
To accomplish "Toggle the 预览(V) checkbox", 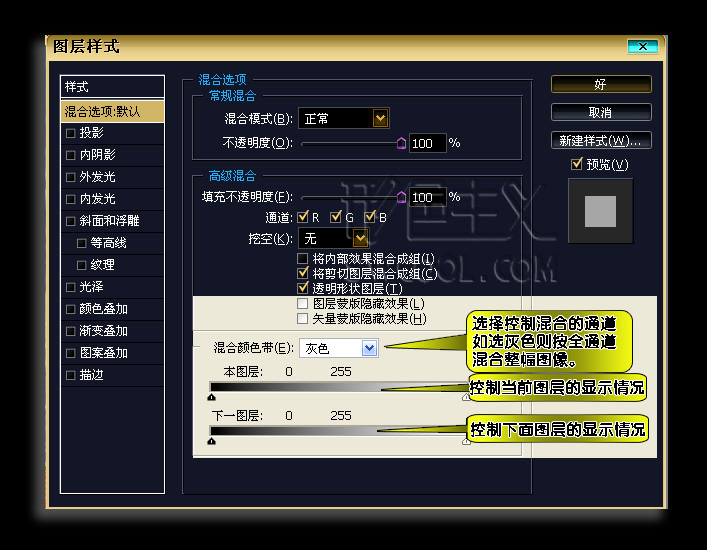I will [x=577, y=164].
